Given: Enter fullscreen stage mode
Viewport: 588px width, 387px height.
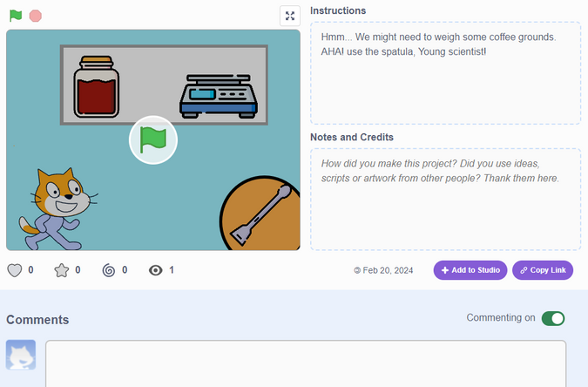Looking at the screenshot, I should click(x=290, y=16).
